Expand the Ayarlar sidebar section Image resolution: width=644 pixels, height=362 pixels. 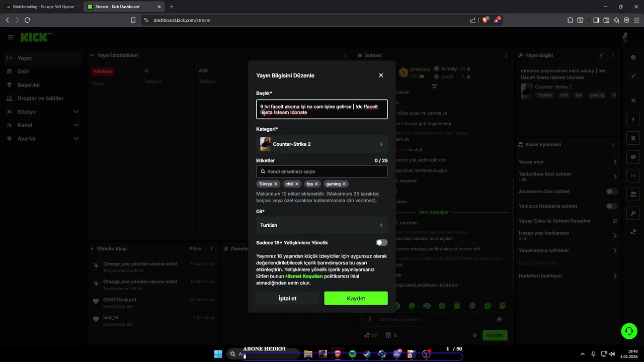click(43, 138)
